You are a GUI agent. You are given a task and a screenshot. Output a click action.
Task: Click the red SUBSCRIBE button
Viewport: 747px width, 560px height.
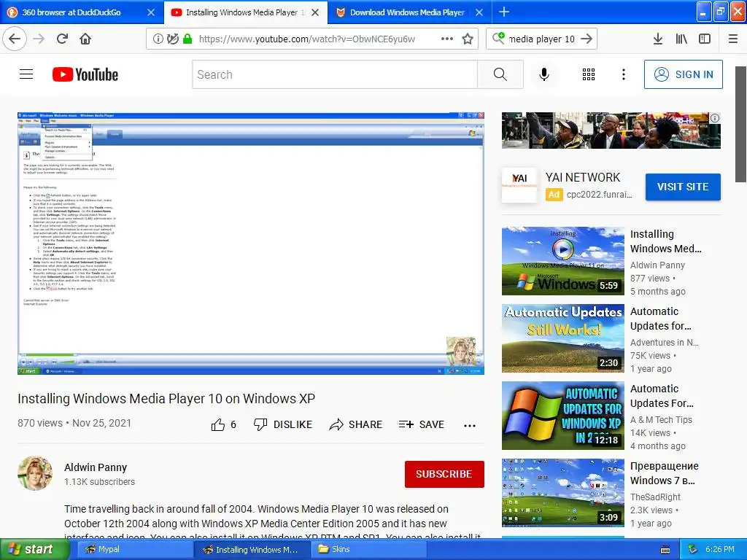point(444,474)
